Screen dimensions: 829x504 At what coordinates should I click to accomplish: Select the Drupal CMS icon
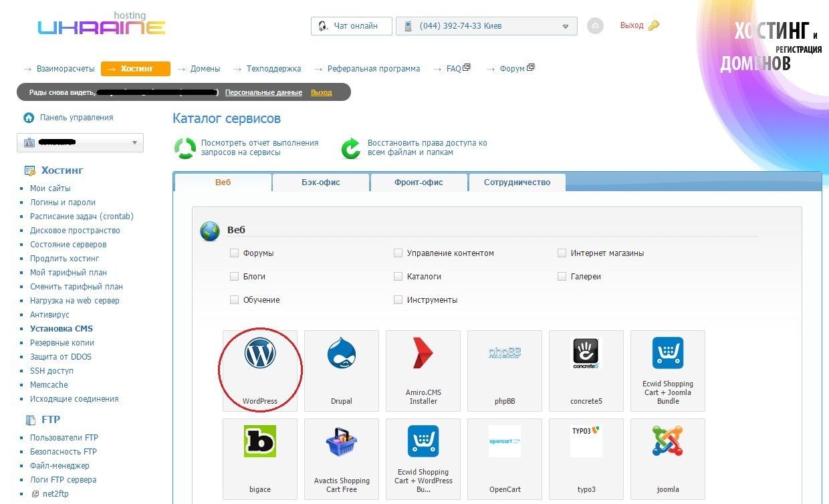coord(342,354)
